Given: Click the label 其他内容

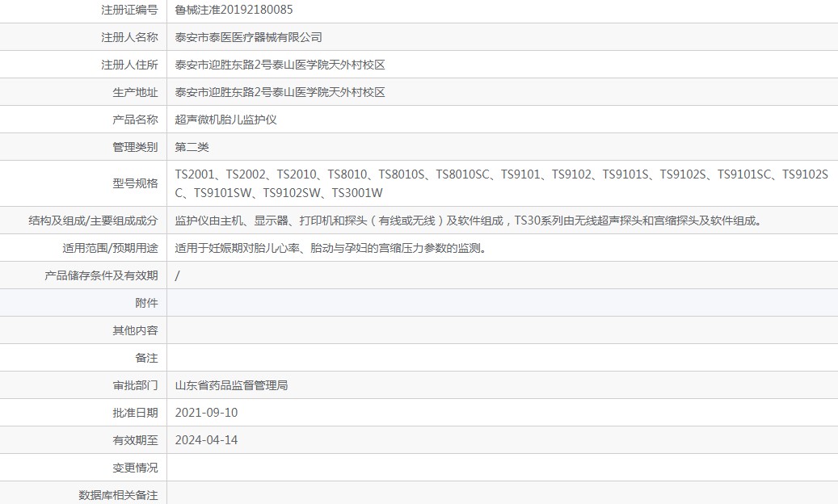Looking at the screenshot, I should (135, 330).
